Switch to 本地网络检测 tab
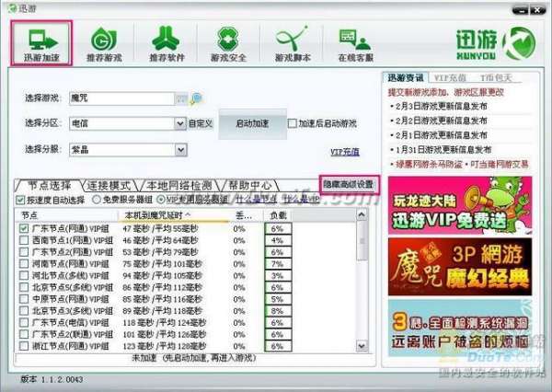The image size is (552, 392). tap(178, 185)
